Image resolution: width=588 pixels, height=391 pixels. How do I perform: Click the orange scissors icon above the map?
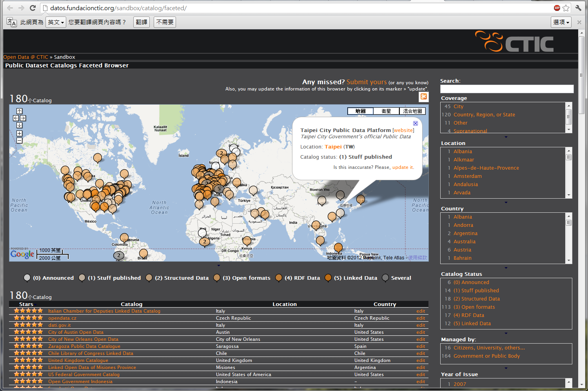click(424, 96)
